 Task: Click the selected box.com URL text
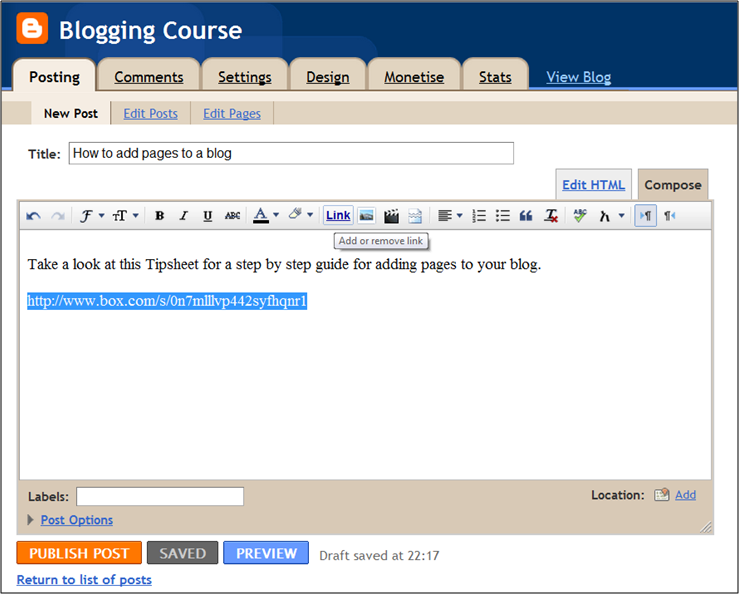[167, 301]
